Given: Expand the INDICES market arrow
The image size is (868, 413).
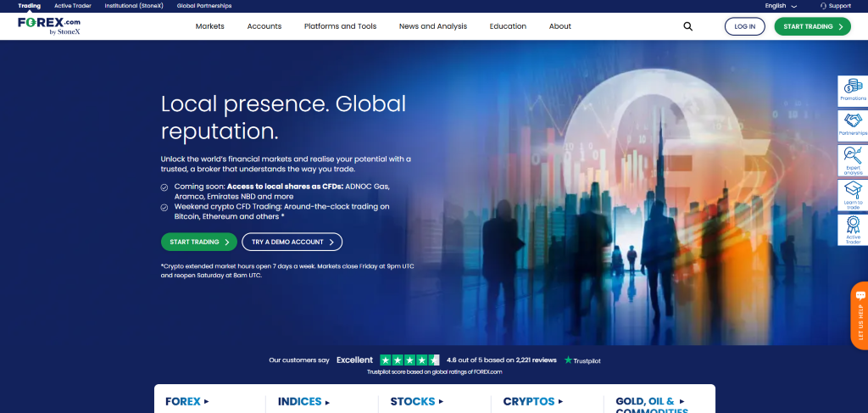Looking at the screenshot, I should click(x=327, y=402).
